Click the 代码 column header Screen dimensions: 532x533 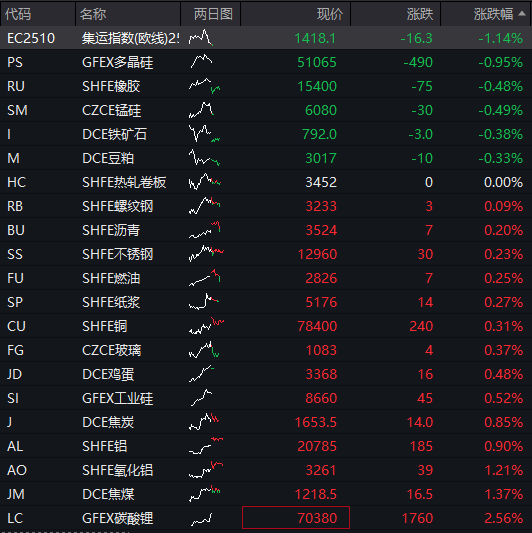tap(18, 14)
